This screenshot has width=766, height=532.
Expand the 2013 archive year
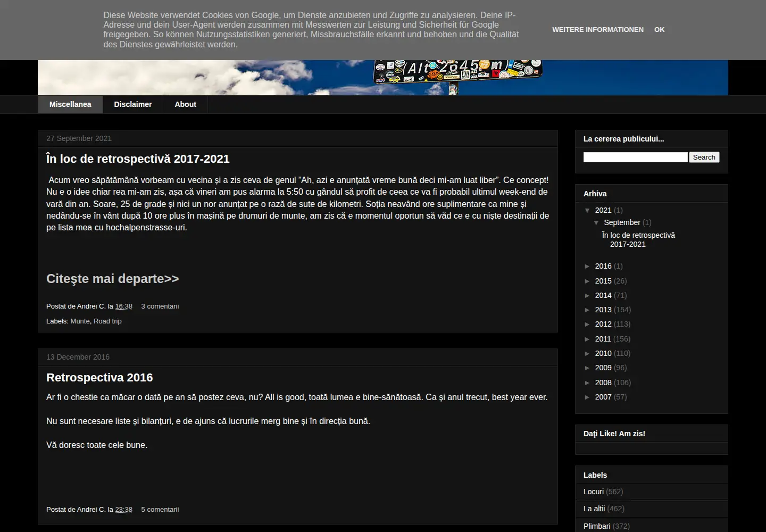(587, 310)
